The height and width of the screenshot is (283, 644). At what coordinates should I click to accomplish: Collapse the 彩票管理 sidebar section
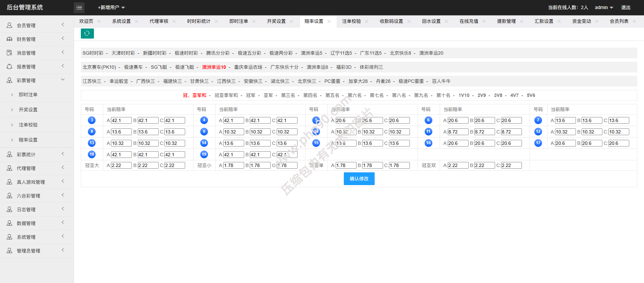[63, 80]
